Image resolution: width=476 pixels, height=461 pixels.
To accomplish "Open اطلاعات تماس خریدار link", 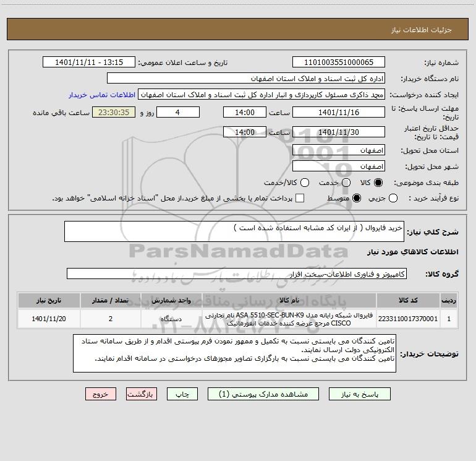I will click(102, 95).
